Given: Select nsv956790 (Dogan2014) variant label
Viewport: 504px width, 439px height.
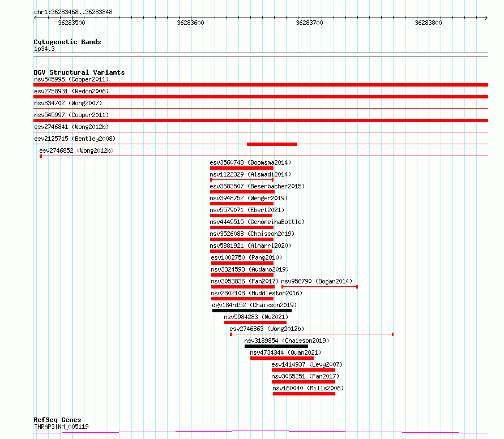Looking at the screenshot, I should (317, 281).
